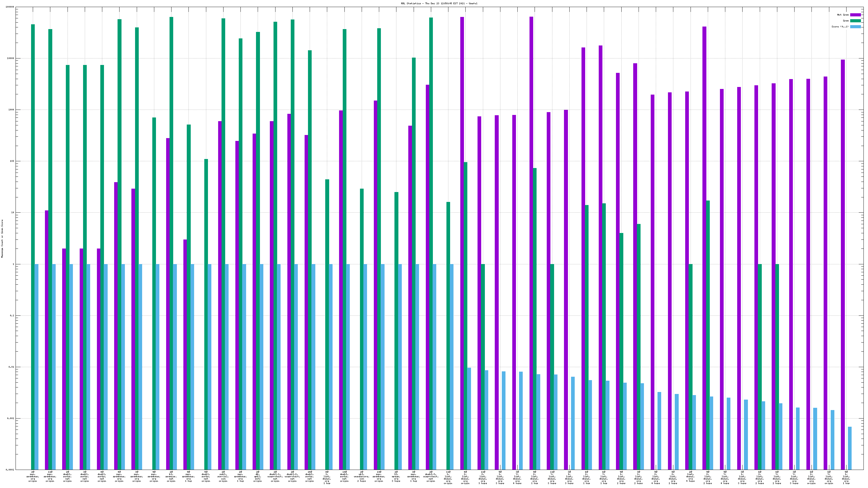Click the rightmost blue Score bar
Screen dimensions: 868x488
tap(850, 448)
